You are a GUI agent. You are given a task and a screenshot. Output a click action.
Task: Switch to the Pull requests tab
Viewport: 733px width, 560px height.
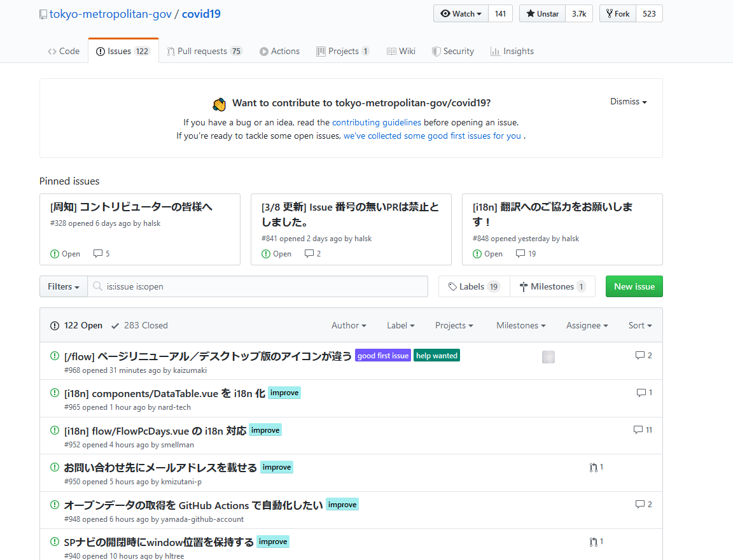point(204,52)
